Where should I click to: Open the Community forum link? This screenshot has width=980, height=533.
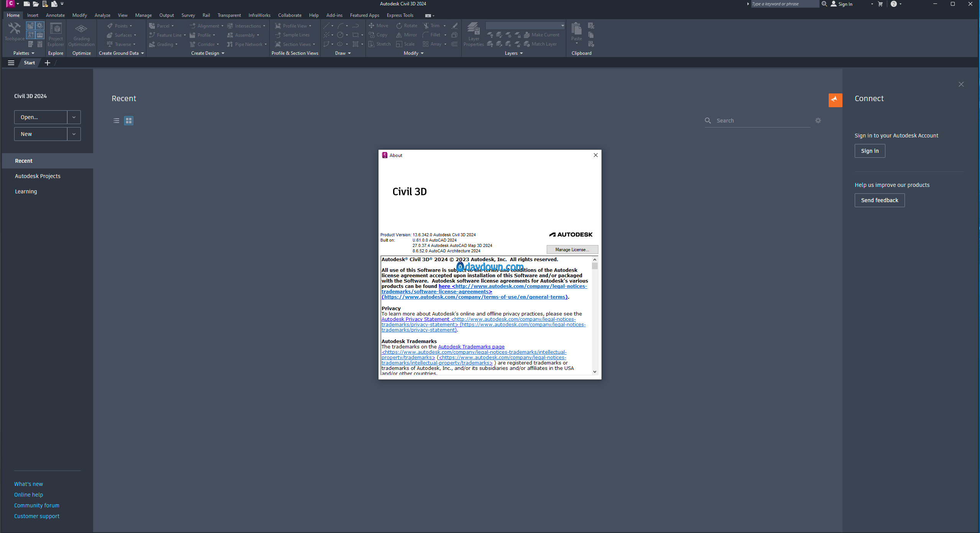coord(37,505)
